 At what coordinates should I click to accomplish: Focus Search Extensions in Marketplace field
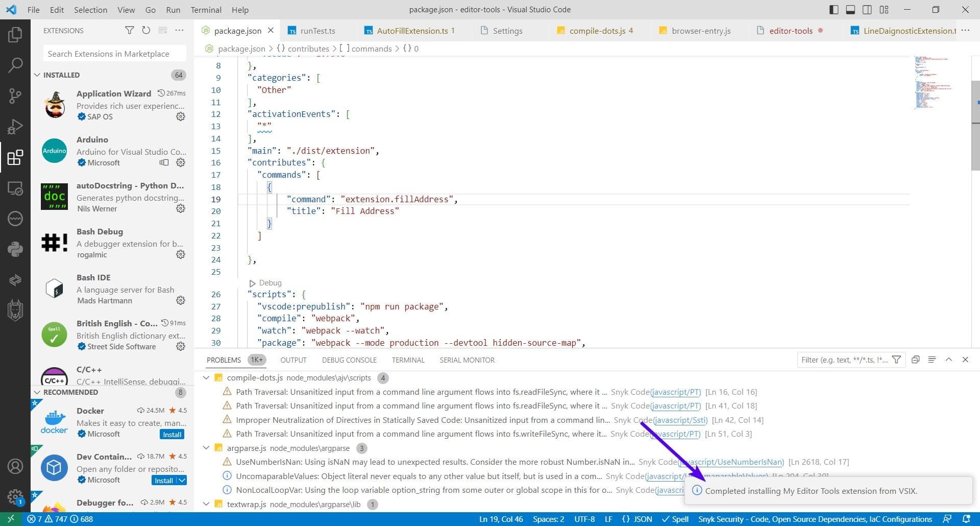point(114,54)
